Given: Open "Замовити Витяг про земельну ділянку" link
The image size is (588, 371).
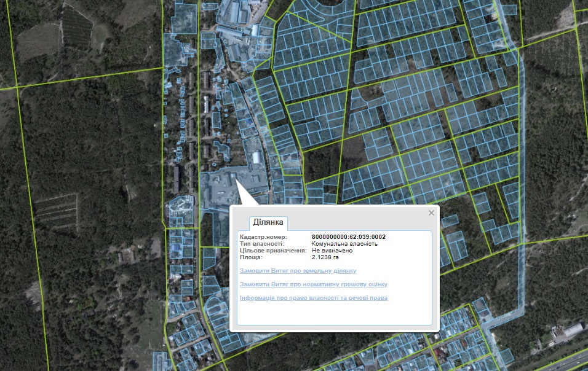Looking at the screenshot, I should (298, 271).
